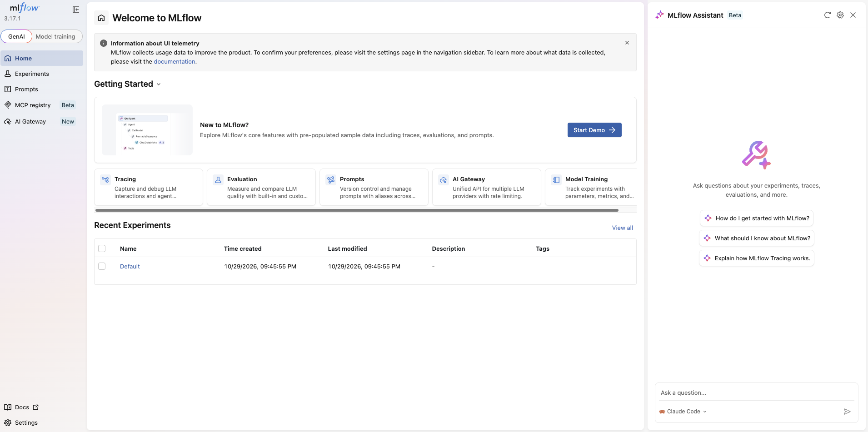Open the Default experiment link

130,266
